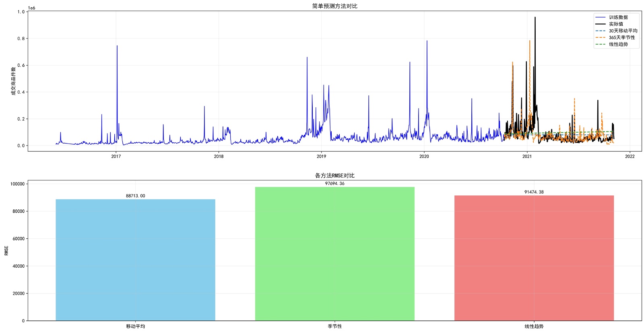Click the blue 移动平均 RMSE bar
Screen dimensions: 644x334
click(x=135, y=260)
